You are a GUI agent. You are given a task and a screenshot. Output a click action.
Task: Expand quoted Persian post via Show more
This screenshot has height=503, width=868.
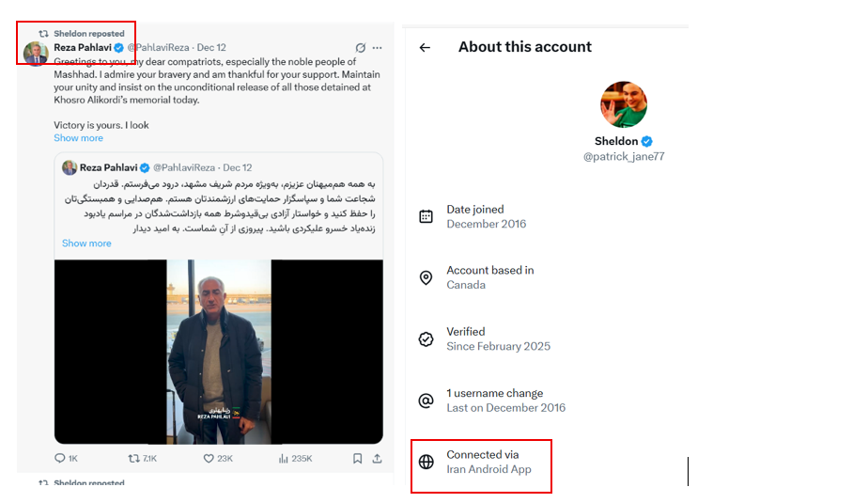click(x=86, y=244)
